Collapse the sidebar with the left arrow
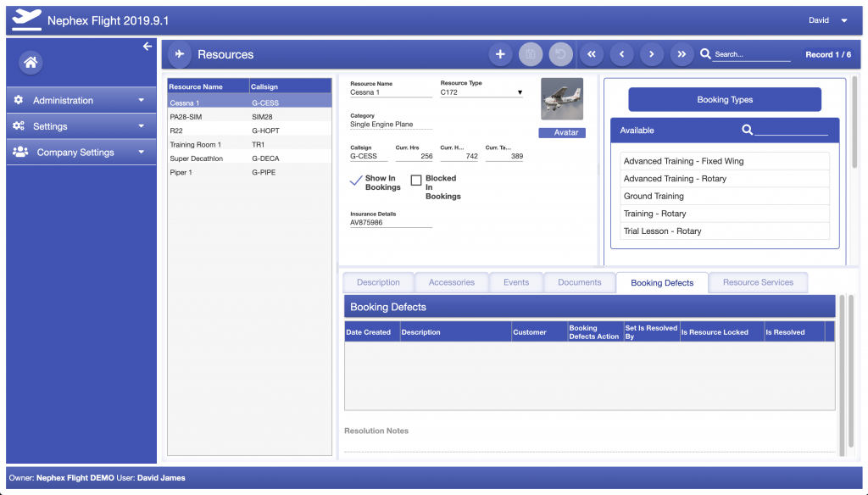Viewport: 868px width, 495px height. (147, 47)
